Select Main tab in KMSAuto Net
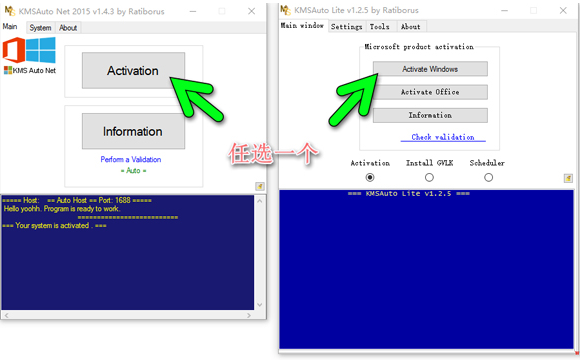This screenshot has height=363, width=580. click(x=10, y=27)
